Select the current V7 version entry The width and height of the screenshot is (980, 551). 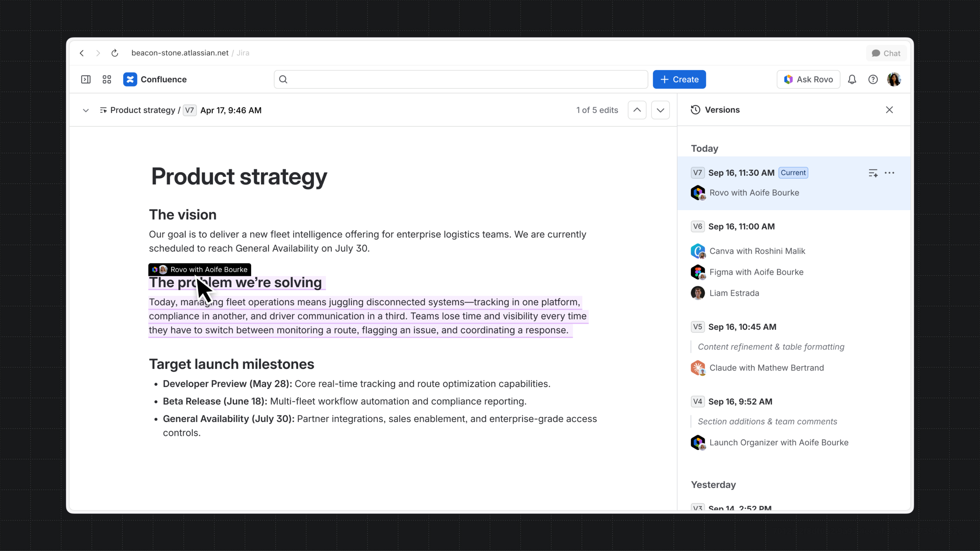[x=794, y=183]
